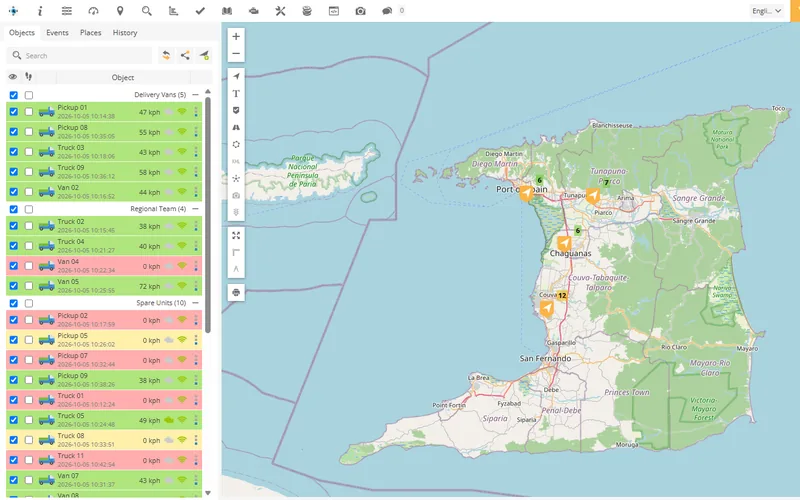This screenshot has height=500, width=800.
Task: Click the Chaguanas vehicle marker on map
Action: click(x=564, y=244)
